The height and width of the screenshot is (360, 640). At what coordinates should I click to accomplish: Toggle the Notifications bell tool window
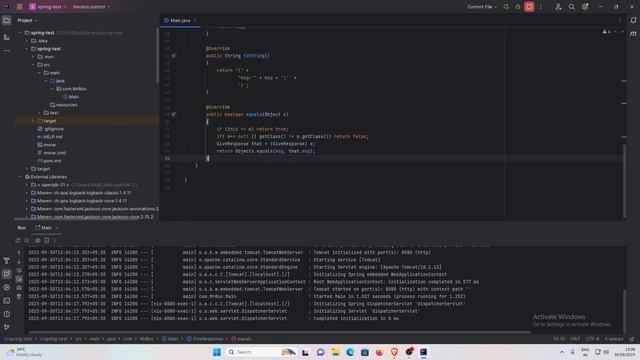pos(633,20)
